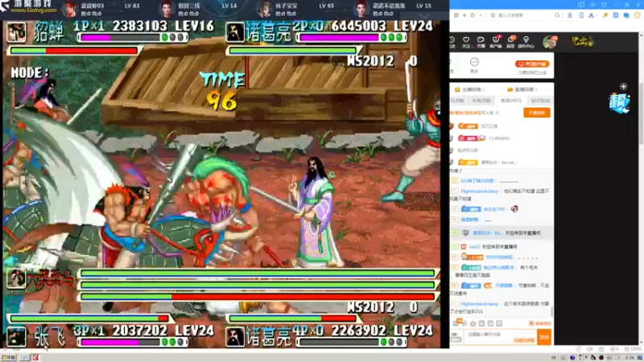Click the browser page vertical scrollbar
The width and height of the screenshot is (644, 362).
click(x=641, y=113)
